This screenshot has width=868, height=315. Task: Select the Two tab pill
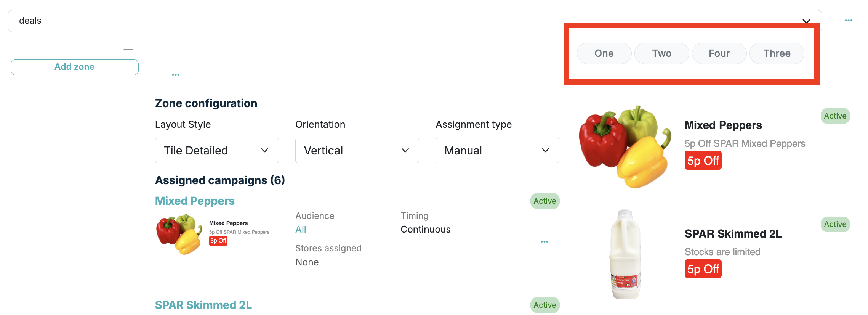(661, 53)
